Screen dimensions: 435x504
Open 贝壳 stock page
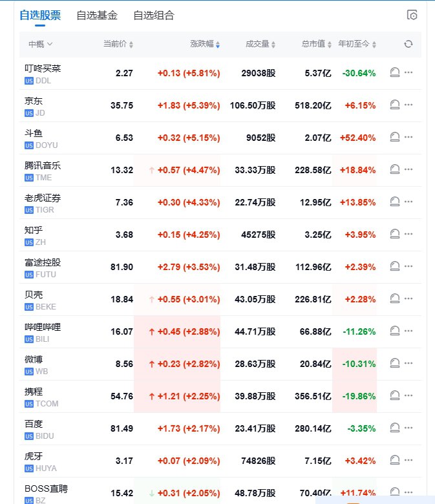coord(34,295)
